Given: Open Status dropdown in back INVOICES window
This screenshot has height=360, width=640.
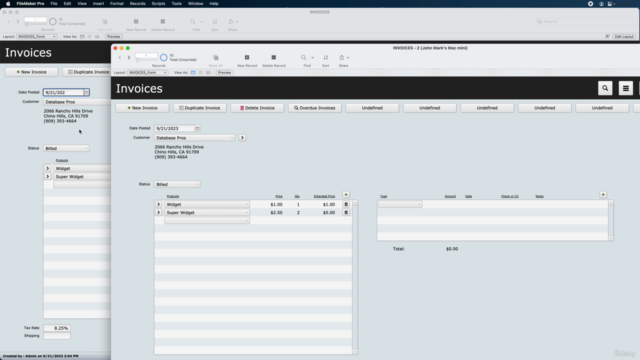Looking at the screenshot, I should point(66,149).
